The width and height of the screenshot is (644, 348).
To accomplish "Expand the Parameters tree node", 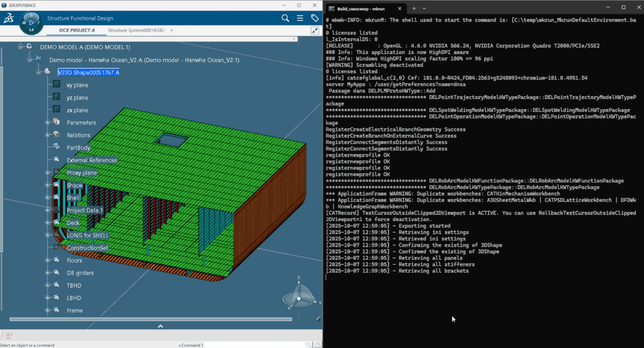I will pos(48,122).
